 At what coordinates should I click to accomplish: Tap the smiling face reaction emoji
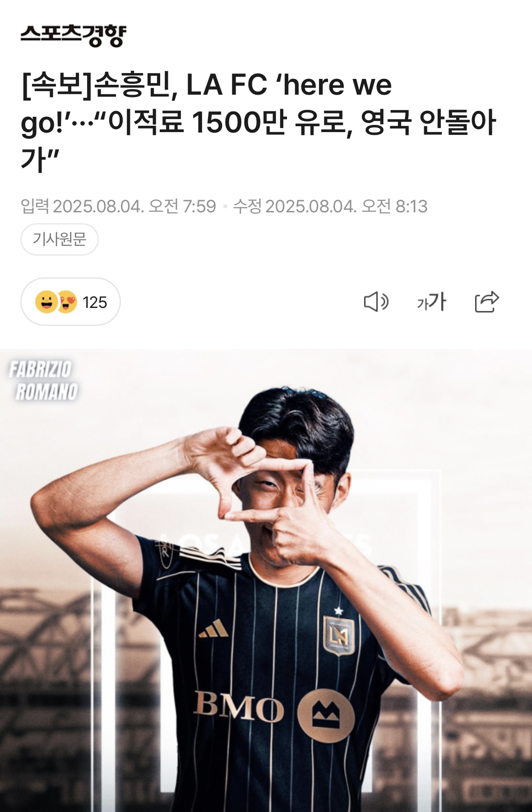46,302
